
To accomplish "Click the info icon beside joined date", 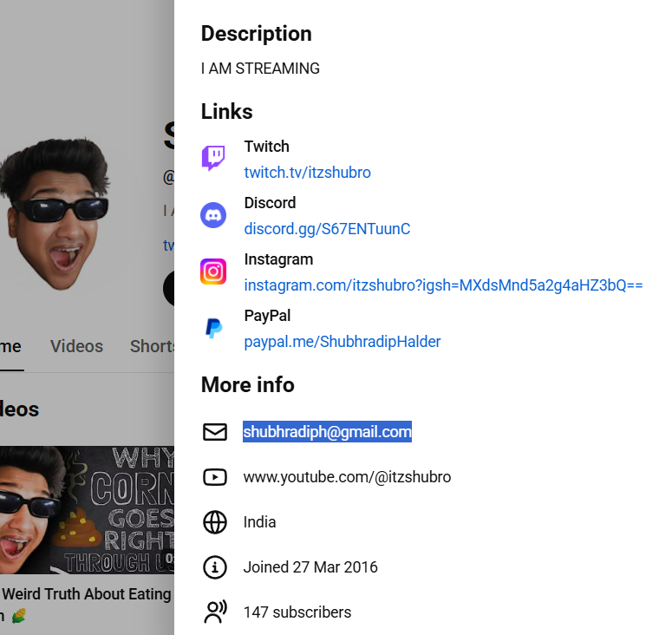I will click(x=215, y=567).
